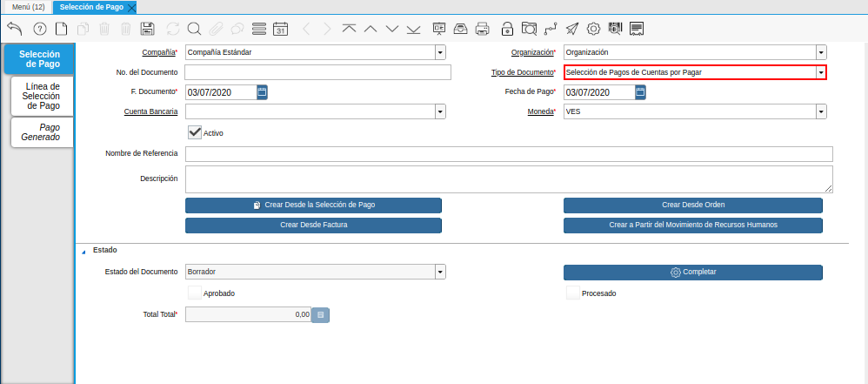Open the Cuenta Bancaria dropdown
868x384 pixels.
440,112
